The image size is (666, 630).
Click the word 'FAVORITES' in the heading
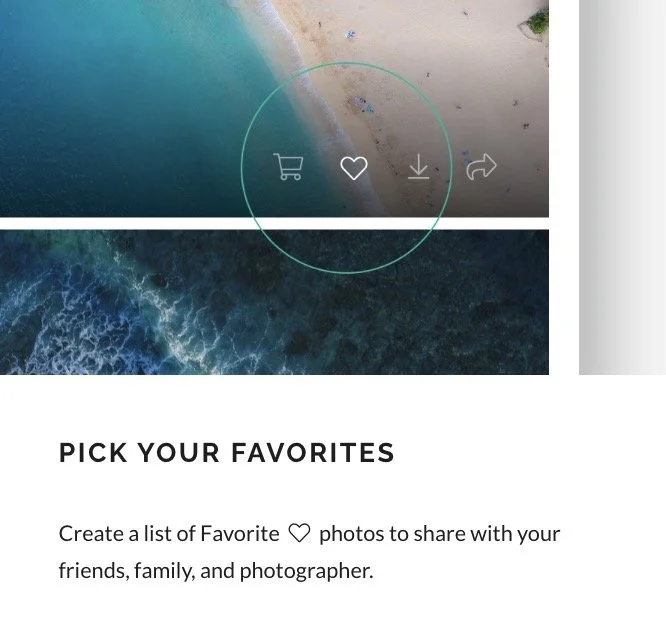(x=313, y=452)
